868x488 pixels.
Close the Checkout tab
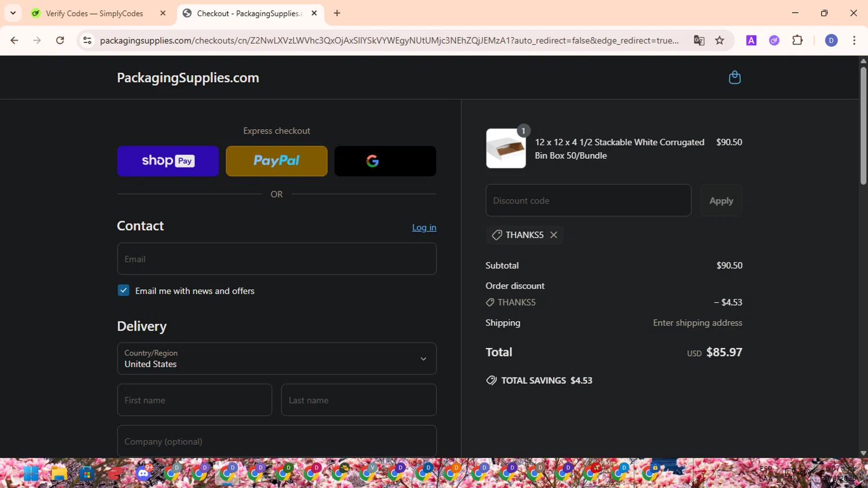tap(314, 13)
